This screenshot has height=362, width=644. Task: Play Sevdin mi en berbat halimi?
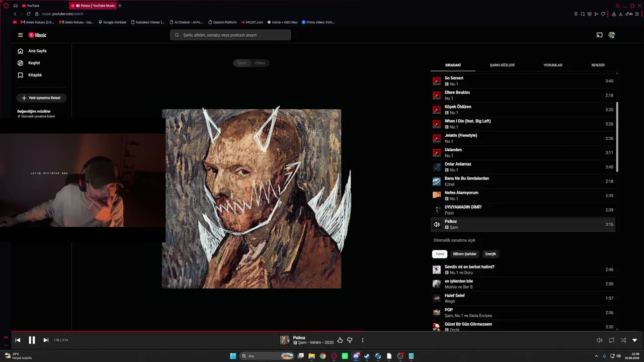click(523, 269)
